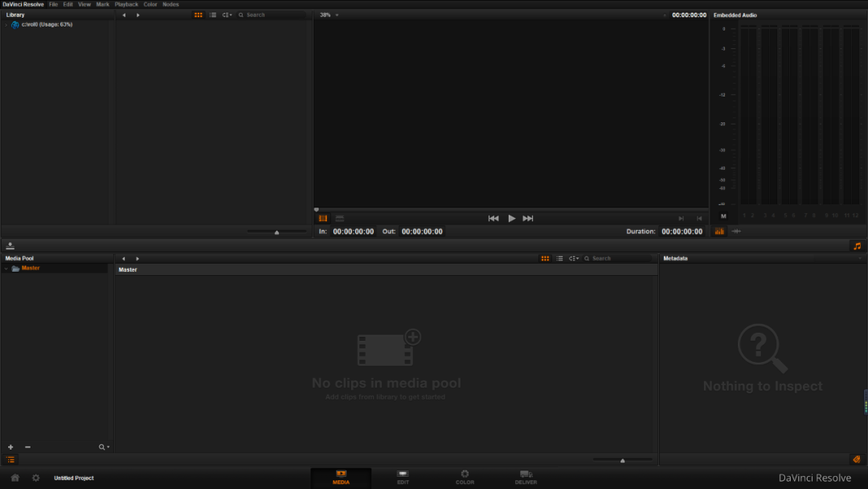Switch Media Pool to thumbnail view
The image size is (868, 489).
[545, 259]
